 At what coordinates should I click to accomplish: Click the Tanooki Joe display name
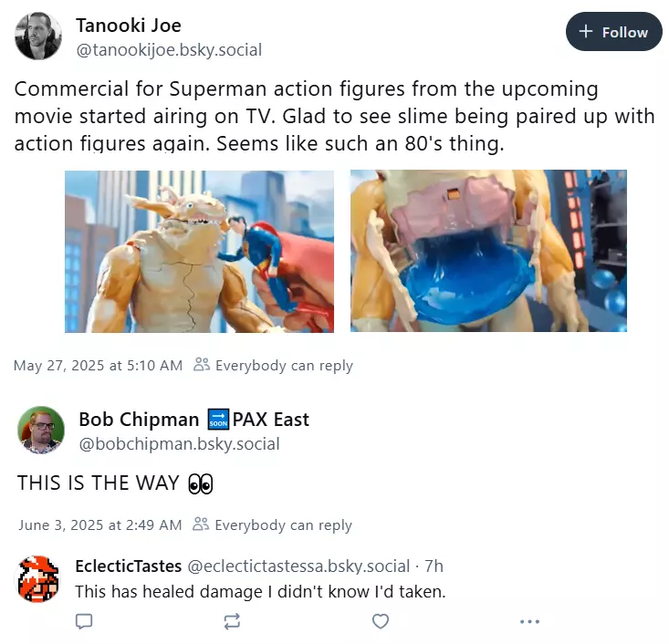pyautogui.click(x=129, y=26)
